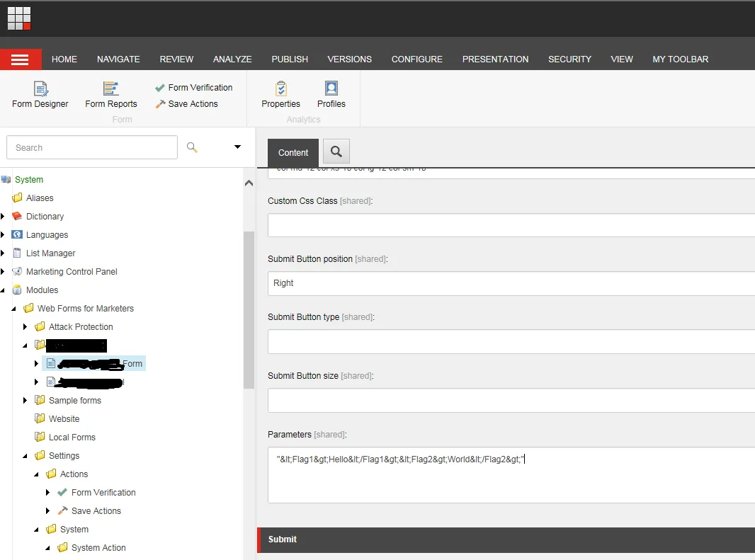755x560 pixels.
Task: Open the Profiles icon in Analytics
Action: tap(331, 95)
